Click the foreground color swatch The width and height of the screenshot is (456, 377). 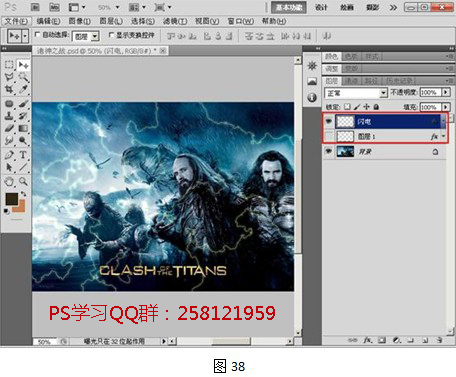coord(11,199)
